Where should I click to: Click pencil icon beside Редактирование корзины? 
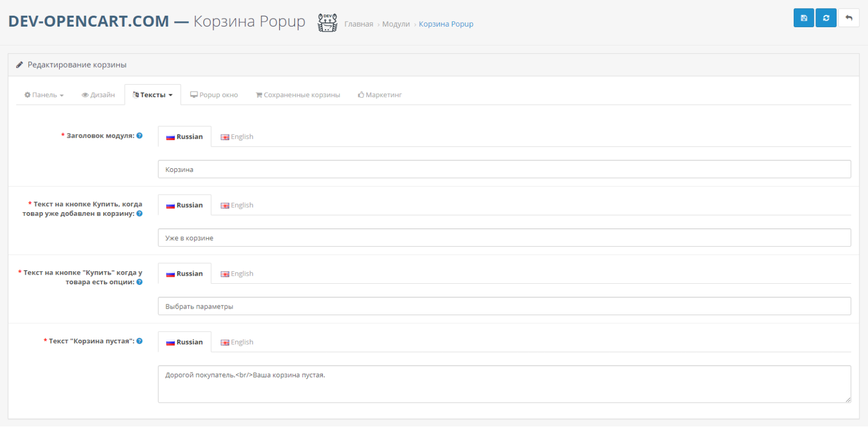point(20,65)
